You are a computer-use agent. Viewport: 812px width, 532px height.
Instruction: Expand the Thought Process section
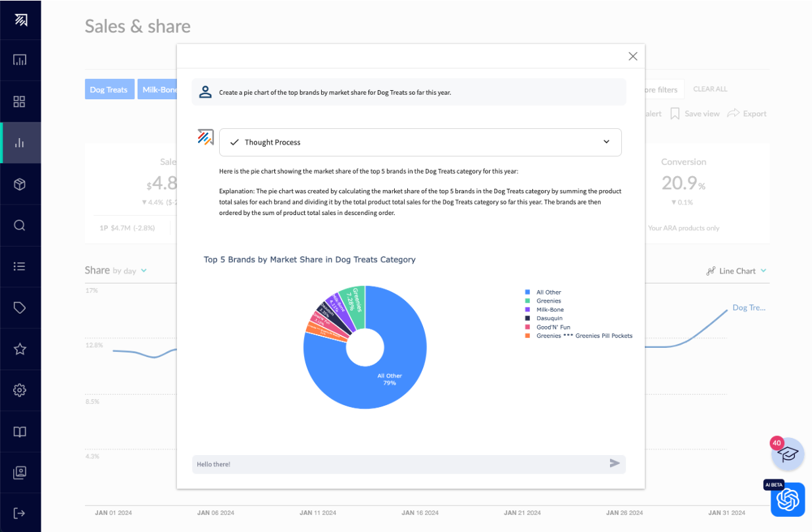click(x=420, y=142)
